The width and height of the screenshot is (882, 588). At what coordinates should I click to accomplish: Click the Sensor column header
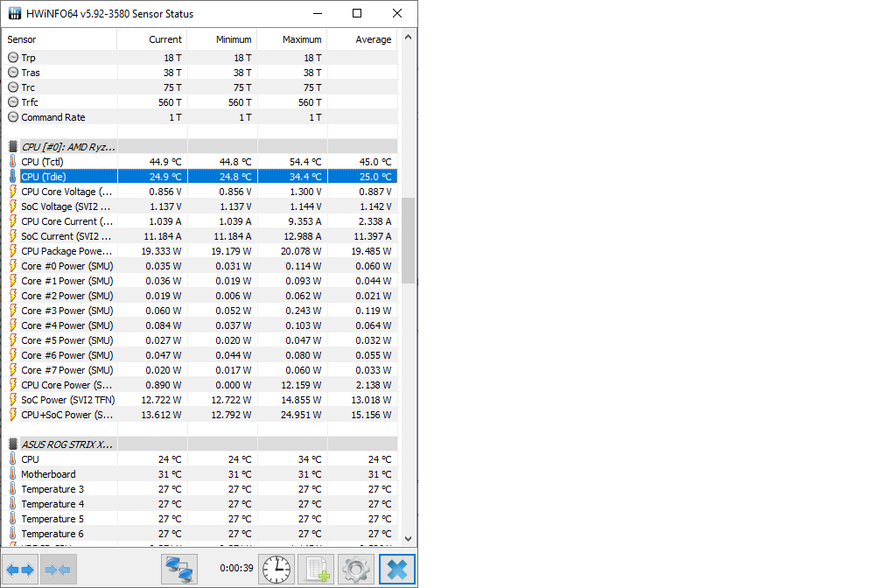(59, 39)
